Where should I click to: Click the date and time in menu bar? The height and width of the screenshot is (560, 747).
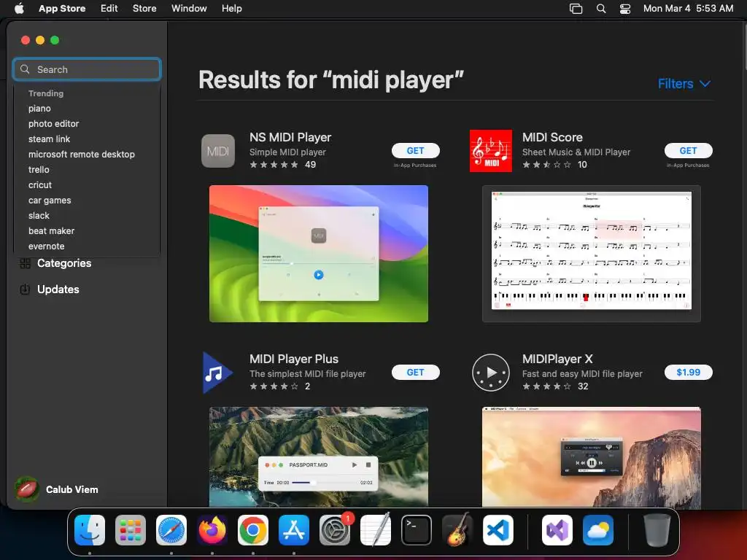pos(689,9)
